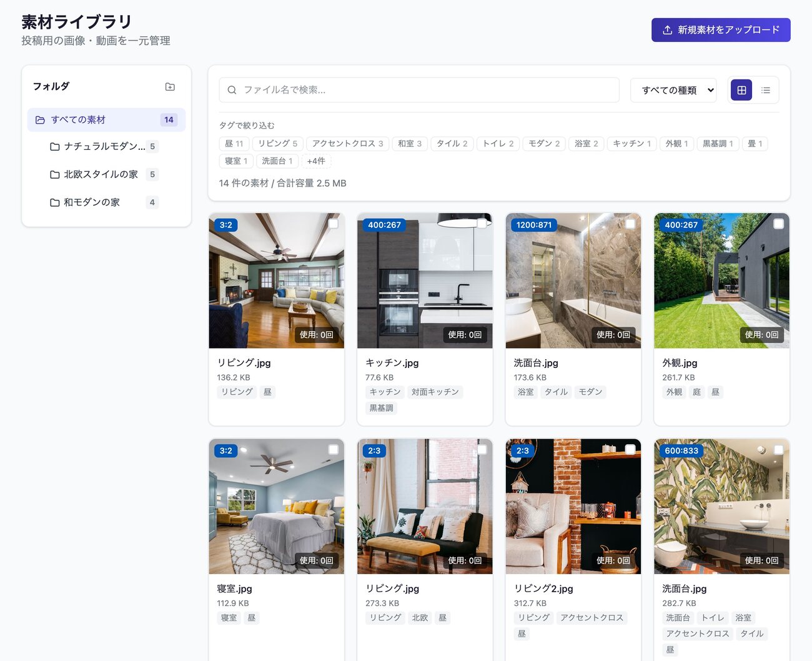Click the folder icon beside ナチュラルモダン
This screenshot has width=812, height=661.
pos(55,147)
